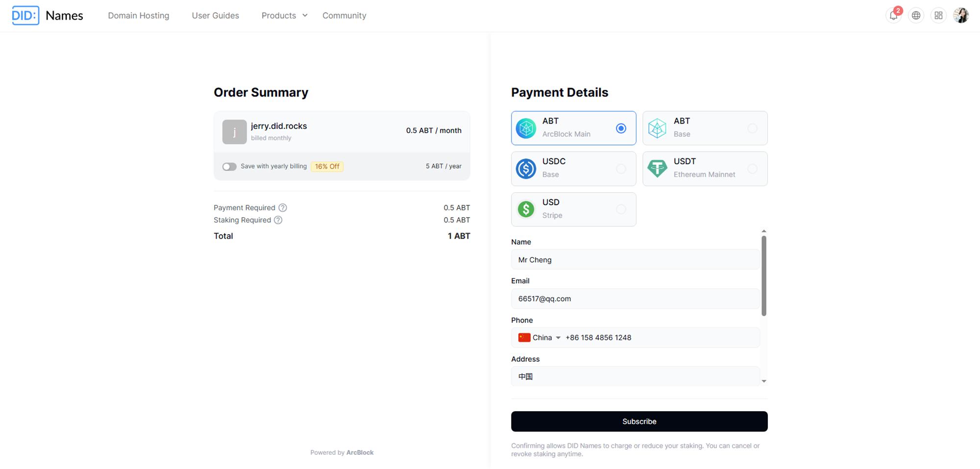Open the notifications bell icon
Viewport: 980px width, 469px height.
[x=893, y=16]
